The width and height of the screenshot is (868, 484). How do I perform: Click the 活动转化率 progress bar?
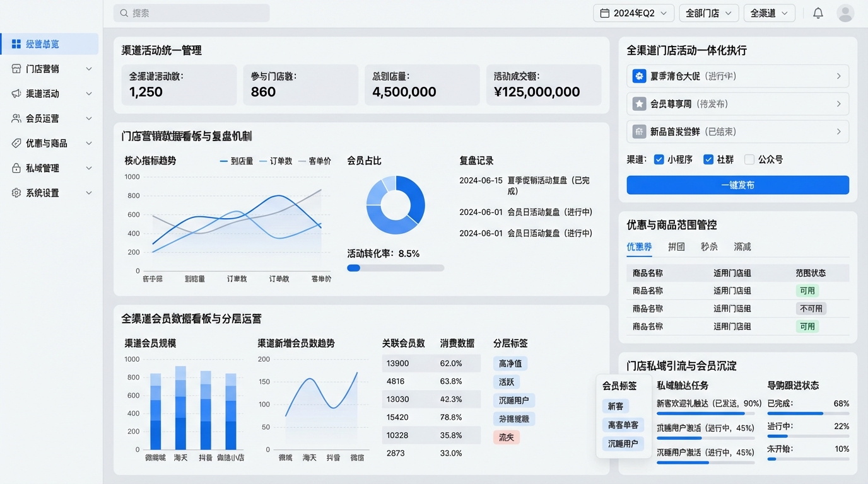pos(396,268)
